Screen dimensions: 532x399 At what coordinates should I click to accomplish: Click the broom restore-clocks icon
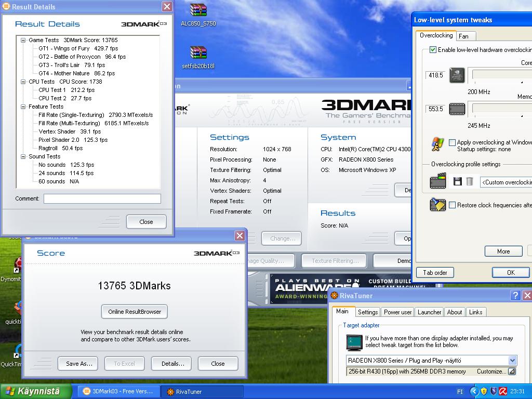[437, 205]
